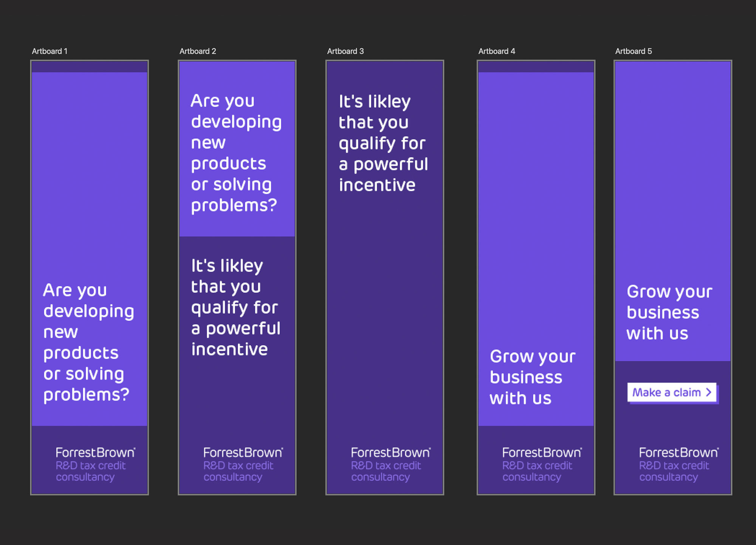This screenshot has width=756, height=545.
Task: Click the ForrestBrown logo on Artboard 5
Action: pyautogui.click(x=679, y=452)
